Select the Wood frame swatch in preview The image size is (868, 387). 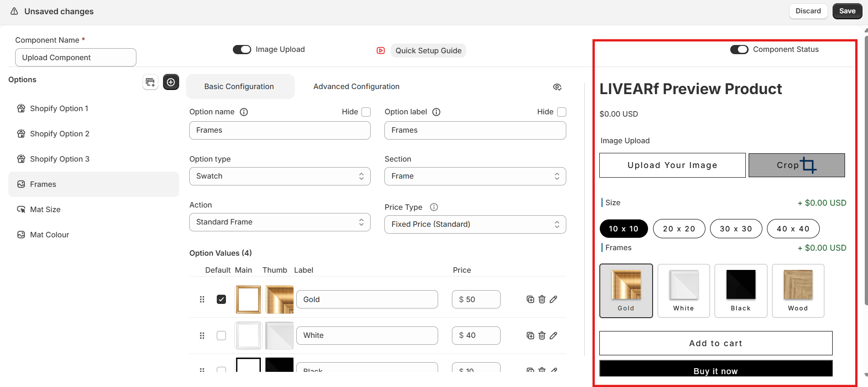tap(798, 291)
